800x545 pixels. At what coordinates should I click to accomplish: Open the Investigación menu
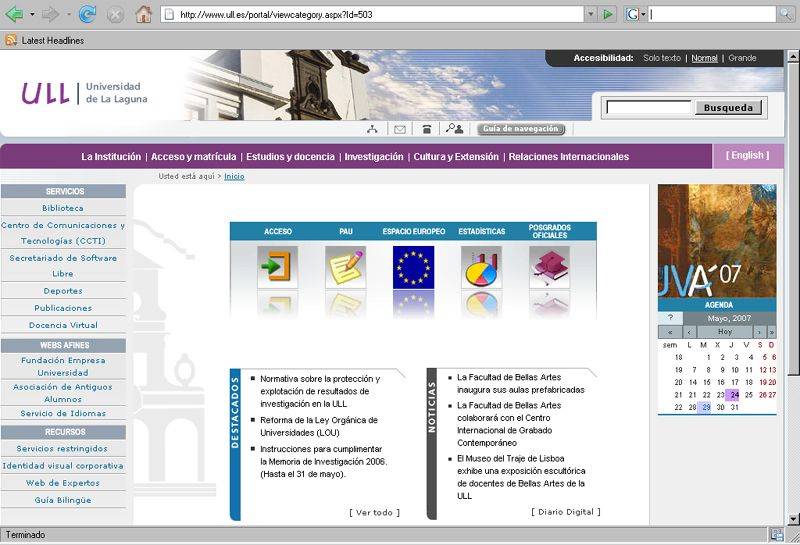[x=374, y=157]
